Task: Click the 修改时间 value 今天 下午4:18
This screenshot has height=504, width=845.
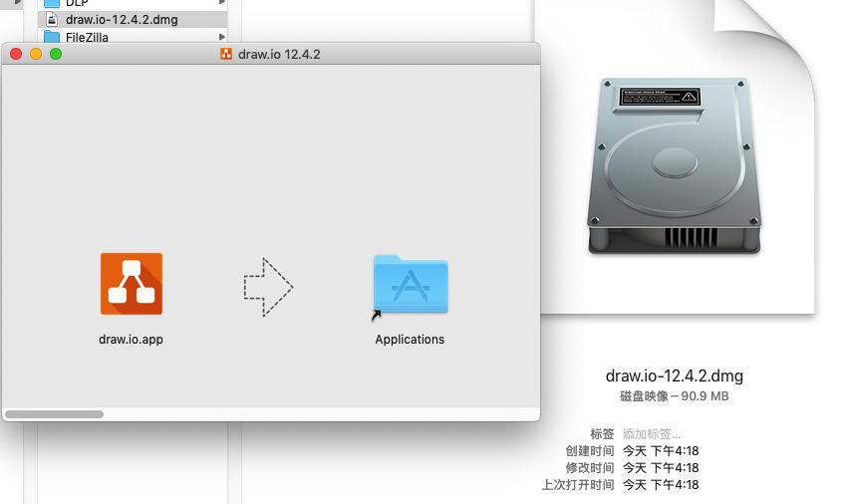Action: [x=661, y=468]
